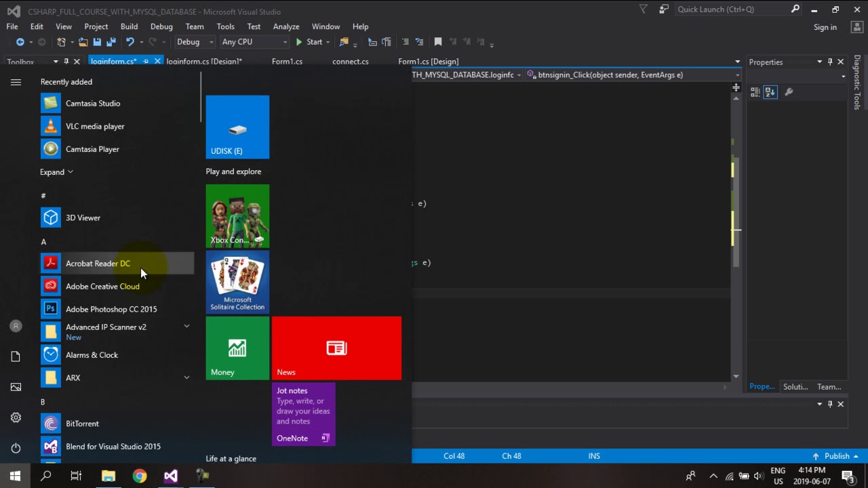
Task: Expand the Recently added list
Action: 56,172
